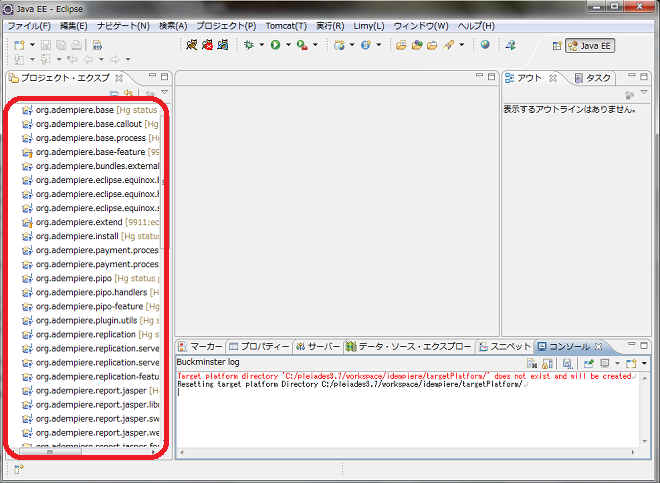
Task: Select org.adempiere.base project
Action: point(90,110)
